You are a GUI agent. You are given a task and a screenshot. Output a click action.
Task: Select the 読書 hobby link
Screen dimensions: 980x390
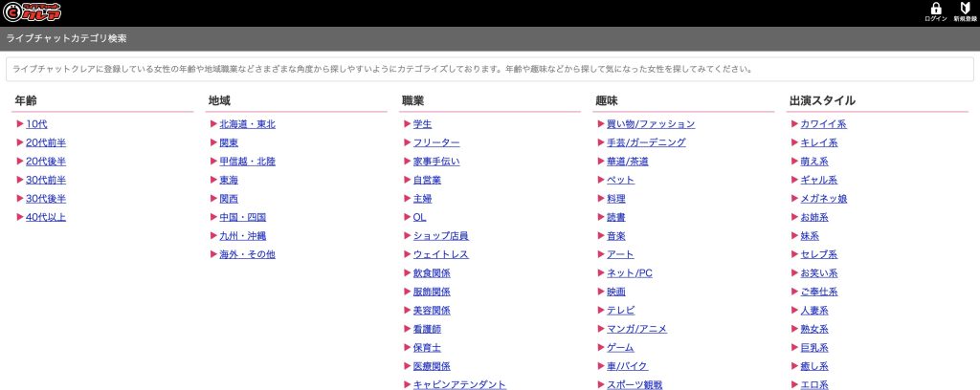pyautogui.click(x=615, y=218)
